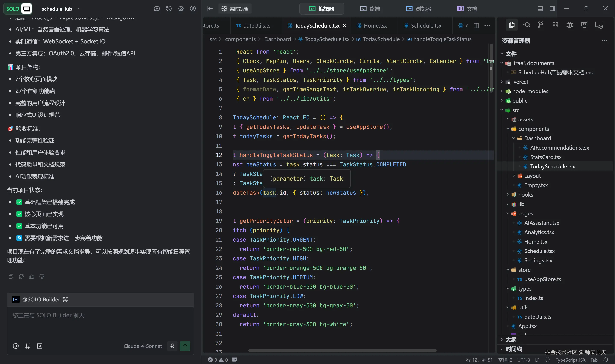615x364 pixels.
Task: Expand the 大纲 outline section
Action: click(511, 339)
